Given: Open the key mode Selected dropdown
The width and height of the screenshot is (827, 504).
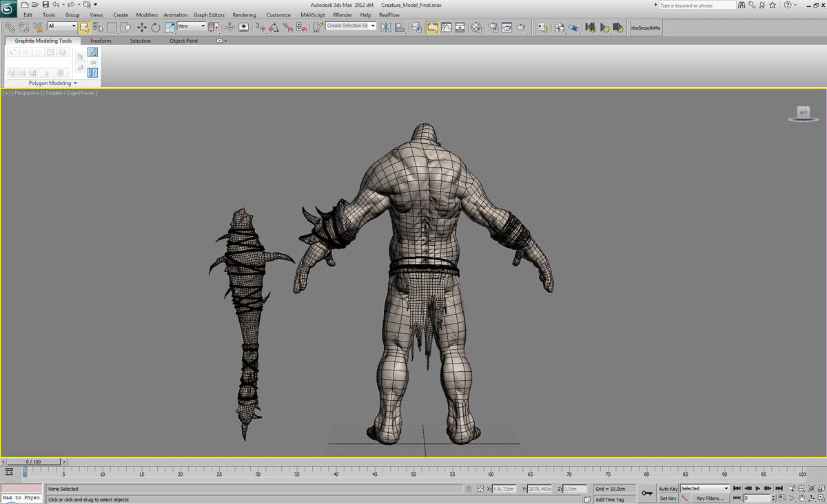Looking at the screenshot, I should 704,489.
